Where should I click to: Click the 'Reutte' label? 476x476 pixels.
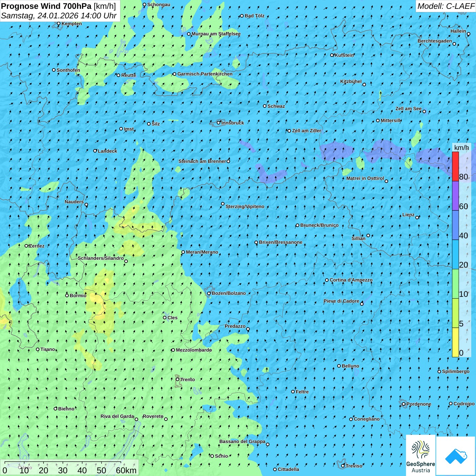coord(129,75)
